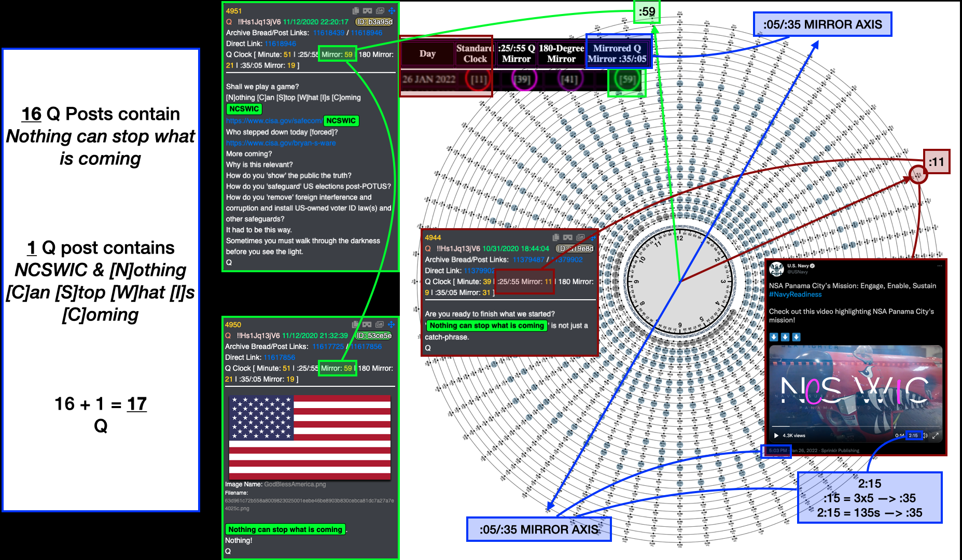Open the cisa.gov/bryan-s-ware link
This screenshot has width=962, height=560.
[x=281, y=143]
